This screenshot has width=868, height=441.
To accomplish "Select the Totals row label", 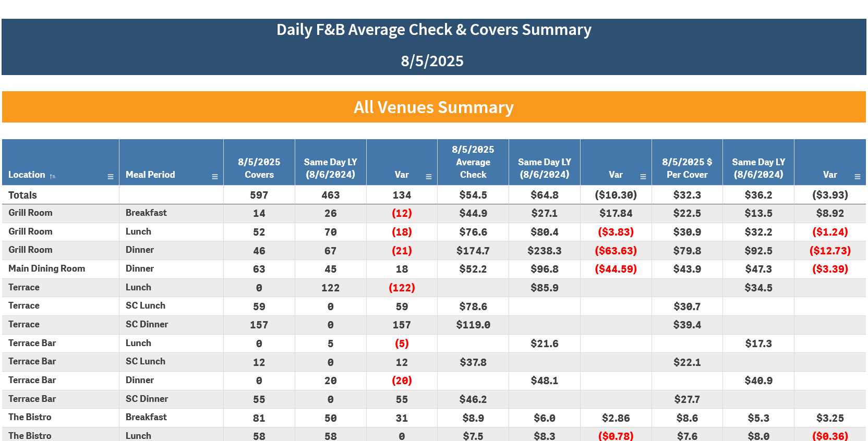I will click(x=22, y=195).
